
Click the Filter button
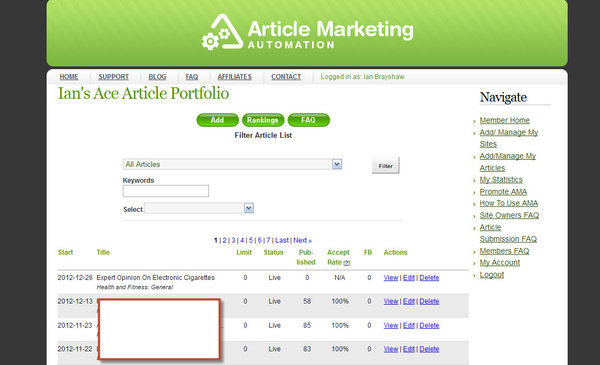point(385,166)
